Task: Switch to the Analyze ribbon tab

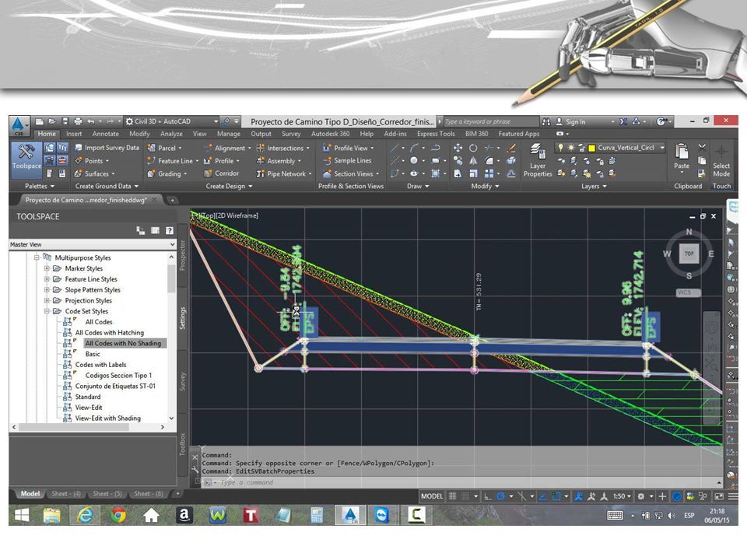Action: [171, 134]
